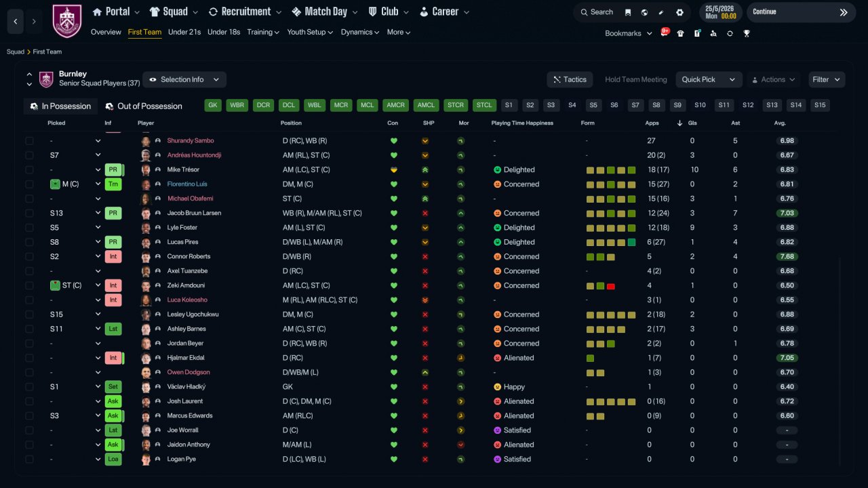
Task: Open the world globe icon
Action: 644,12
